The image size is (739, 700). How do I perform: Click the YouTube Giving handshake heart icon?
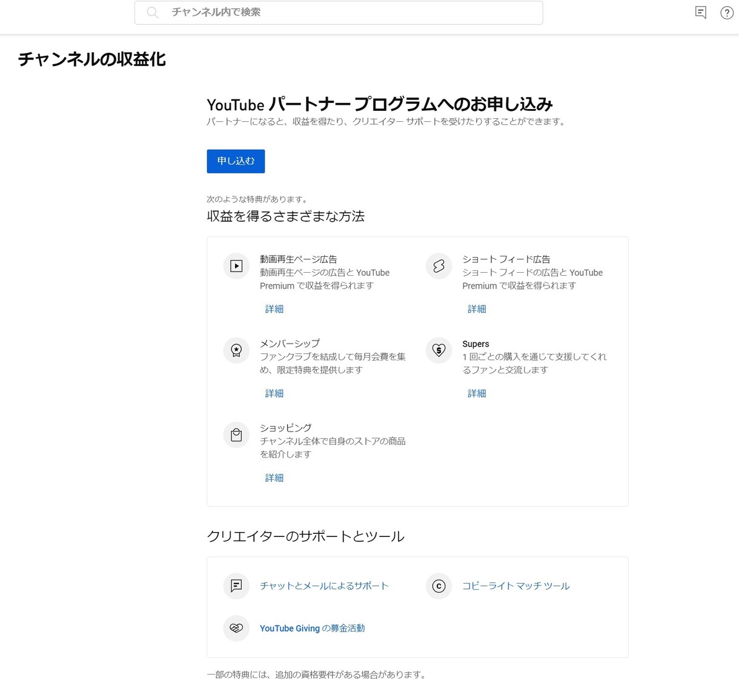(x=236, y=628)
